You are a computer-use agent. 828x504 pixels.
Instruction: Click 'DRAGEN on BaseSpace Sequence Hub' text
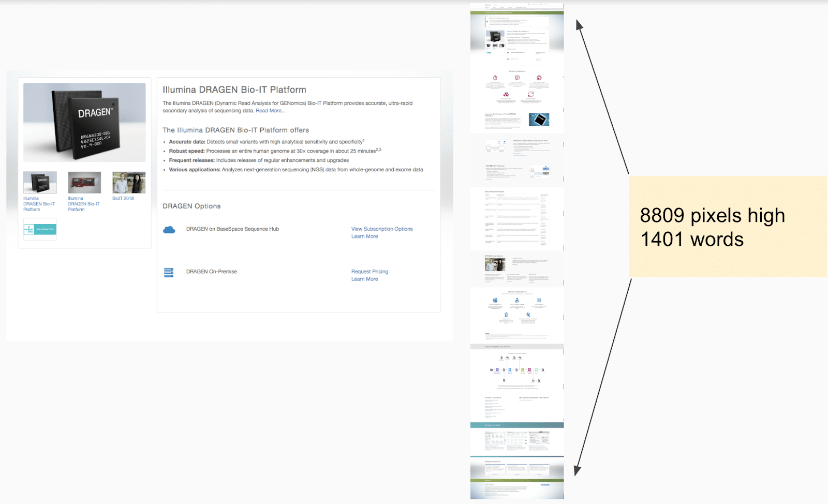tap(232, 229)
